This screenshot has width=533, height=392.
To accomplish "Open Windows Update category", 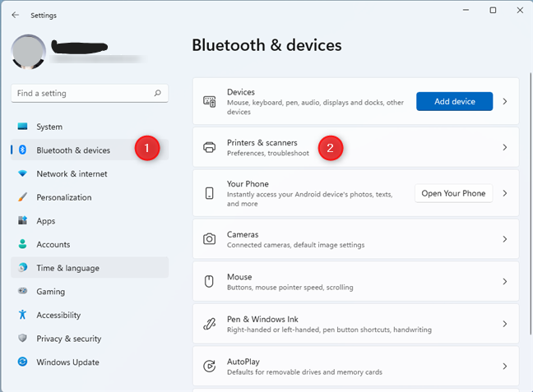I will tap(90, 362).
